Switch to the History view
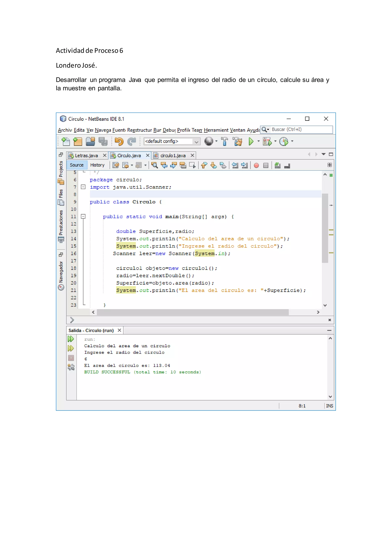This screenshot has width=392, height=554. (97, 165)
